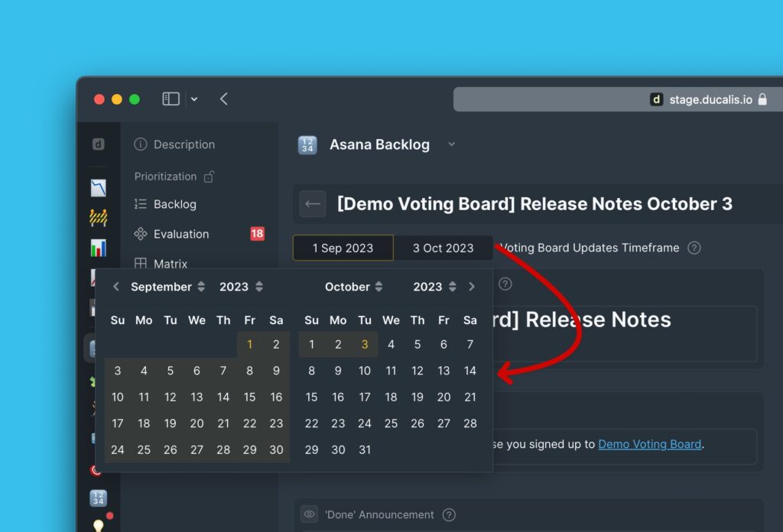Expand the Asana Backlog board dropdown
The height and width of the screenshot is (532, 783).
[x=451, y=144]
